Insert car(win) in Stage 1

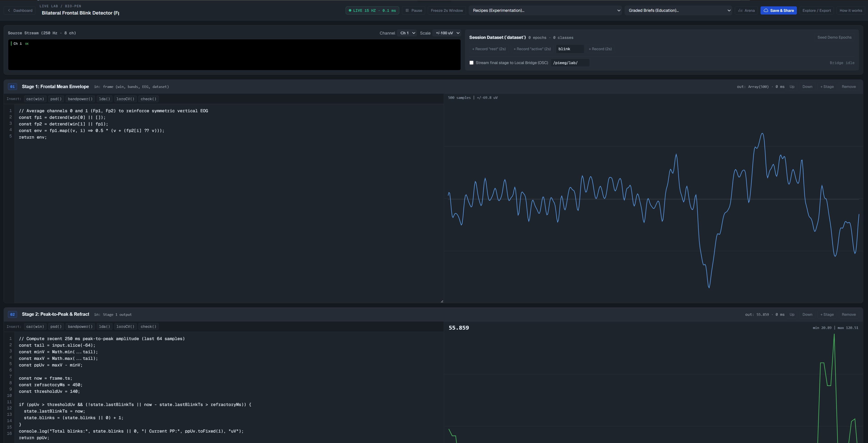(x=35, y=99)
